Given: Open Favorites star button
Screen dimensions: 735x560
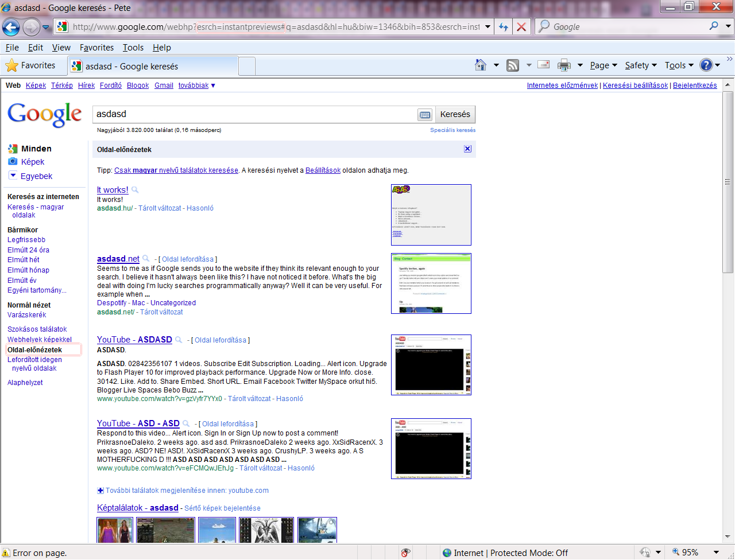Looking at the screenshot, I should (x=30, y=65).
